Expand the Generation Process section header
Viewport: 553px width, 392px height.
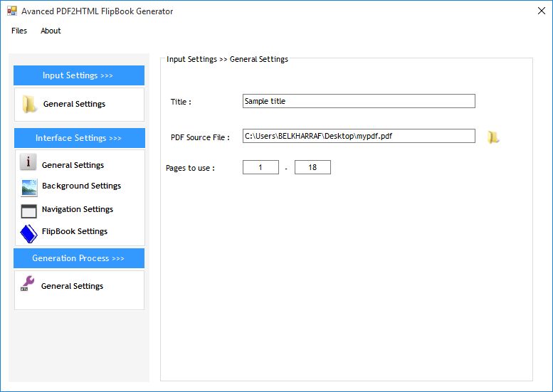pos(79,258)
